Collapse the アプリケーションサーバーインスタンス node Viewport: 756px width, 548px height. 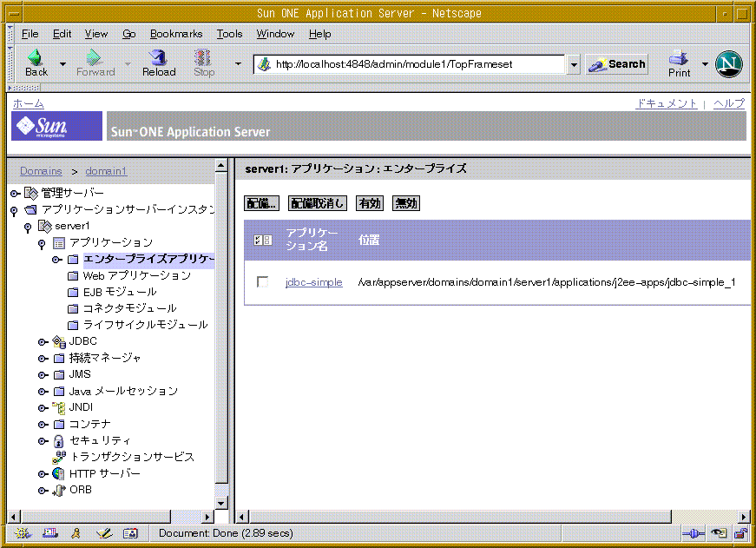point(14,211)
